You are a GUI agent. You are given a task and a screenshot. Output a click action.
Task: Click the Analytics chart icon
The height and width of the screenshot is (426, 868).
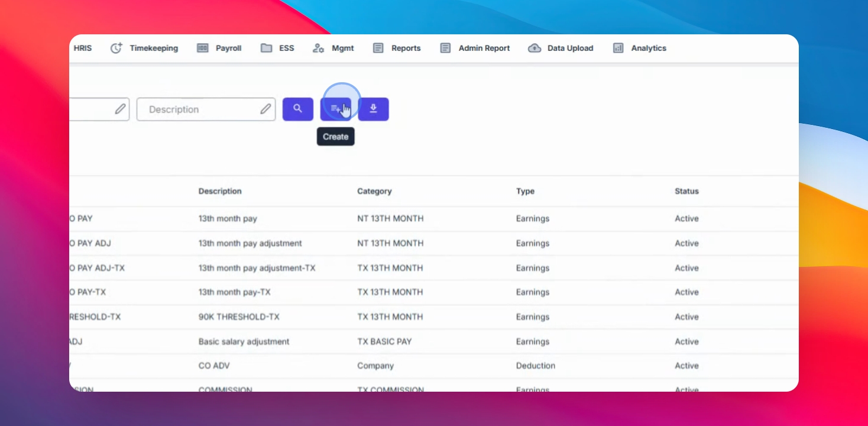pos(618,49)
